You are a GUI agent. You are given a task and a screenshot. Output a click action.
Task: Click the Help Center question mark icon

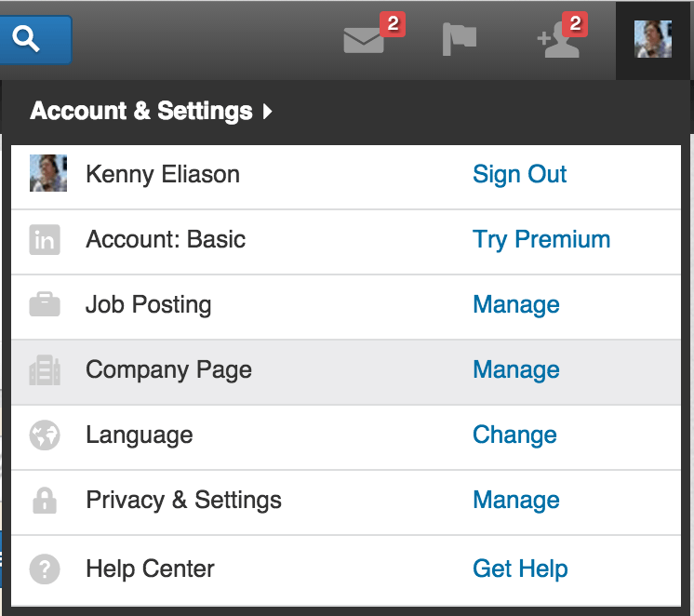45,569
